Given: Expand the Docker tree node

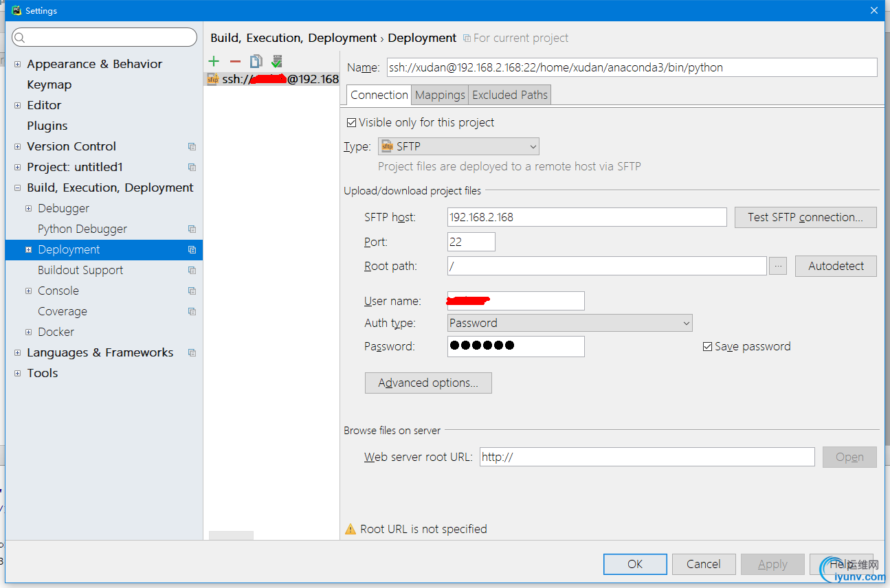Looking at the screenshot, I should click(x=28, y=332).
